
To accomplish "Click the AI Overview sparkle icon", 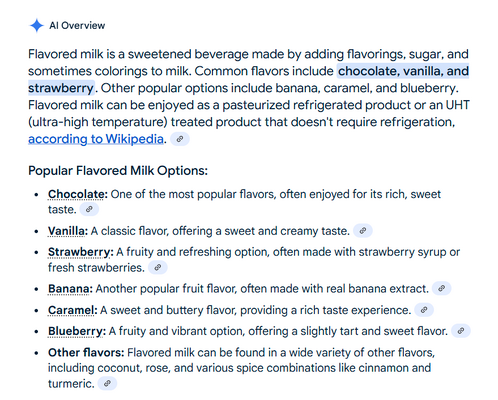I will [37, 25].
